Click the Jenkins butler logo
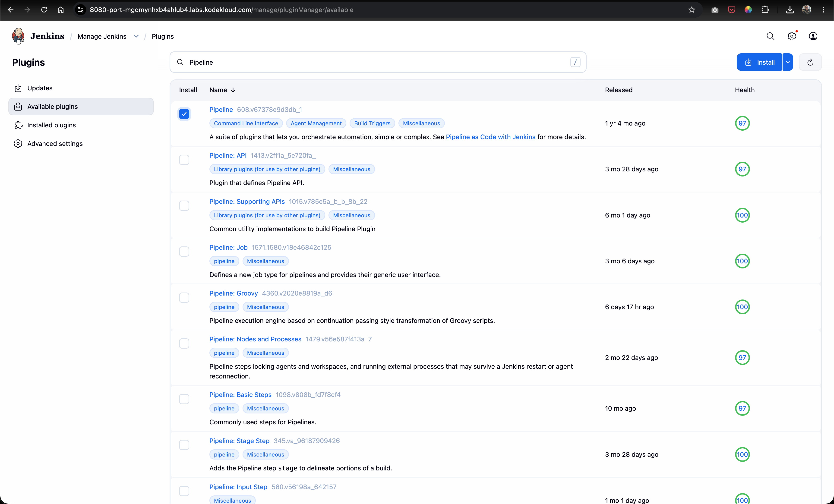This screenshot has height=504, width=834. pos(18,36)
